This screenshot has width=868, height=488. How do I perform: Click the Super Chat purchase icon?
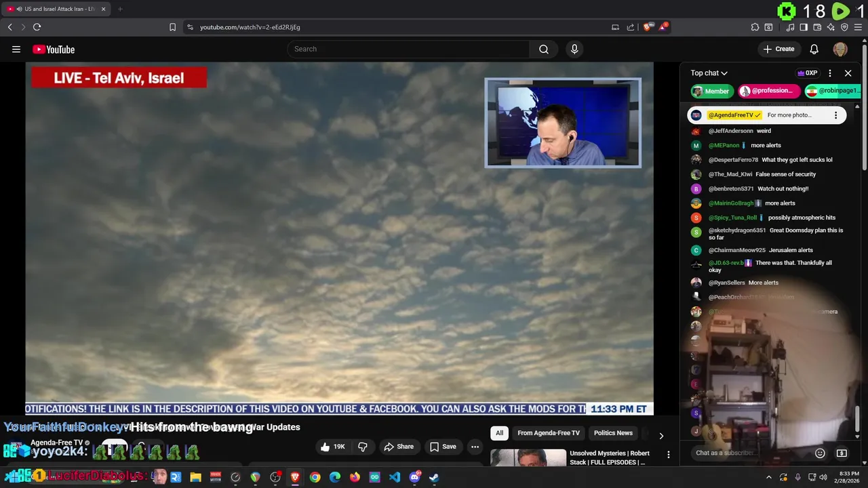pos(842,453)
